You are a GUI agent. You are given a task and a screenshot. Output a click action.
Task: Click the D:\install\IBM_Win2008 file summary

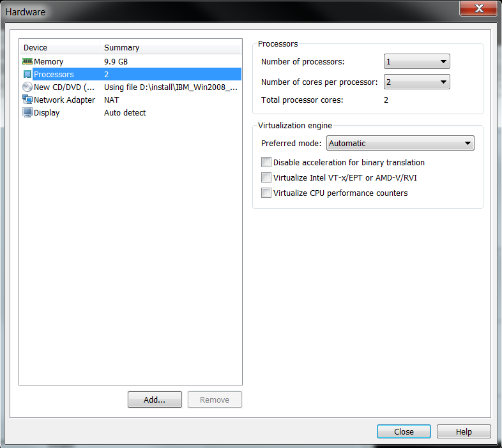click(171, 87)
